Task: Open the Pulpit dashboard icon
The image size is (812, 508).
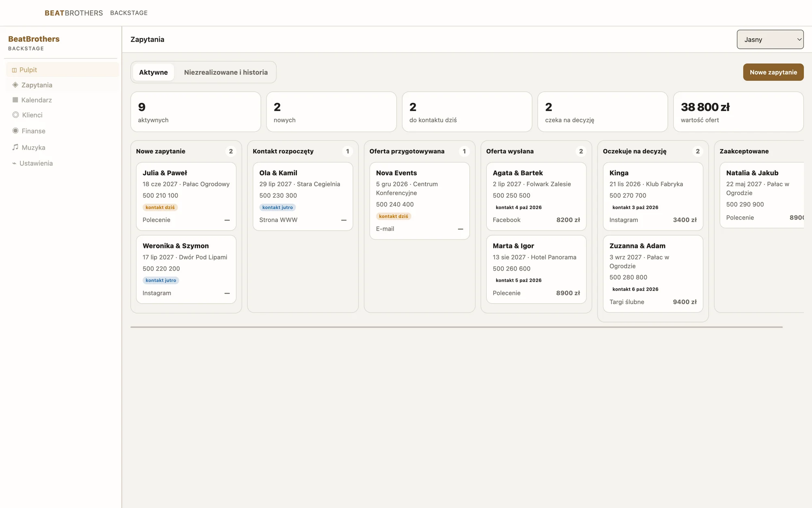Action: [x=14, y=70]
